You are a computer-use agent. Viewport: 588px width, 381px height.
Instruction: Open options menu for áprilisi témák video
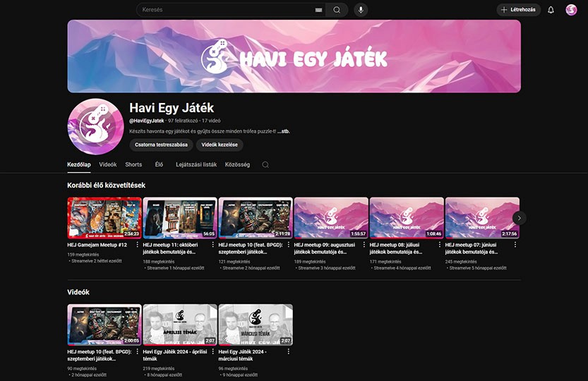(212, 351)
